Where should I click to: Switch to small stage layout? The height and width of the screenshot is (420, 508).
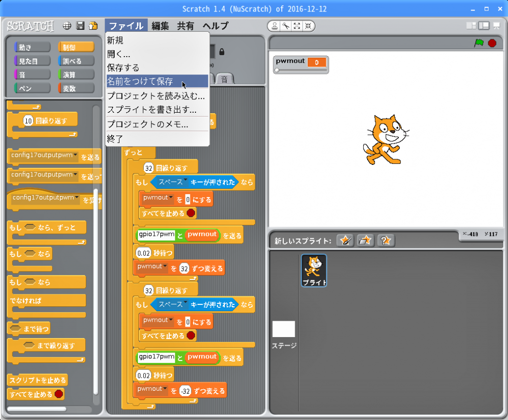pos(471,26)
